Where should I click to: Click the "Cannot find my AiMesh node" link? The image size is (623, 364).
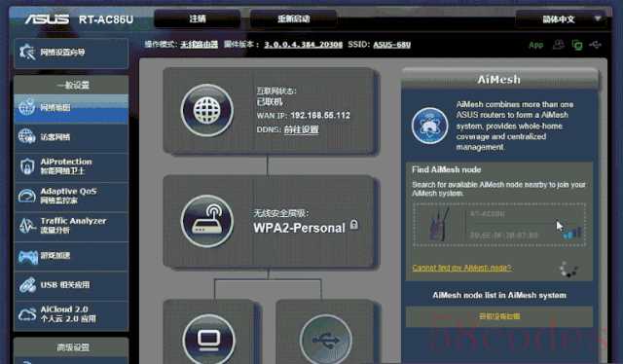click(461, 268)
